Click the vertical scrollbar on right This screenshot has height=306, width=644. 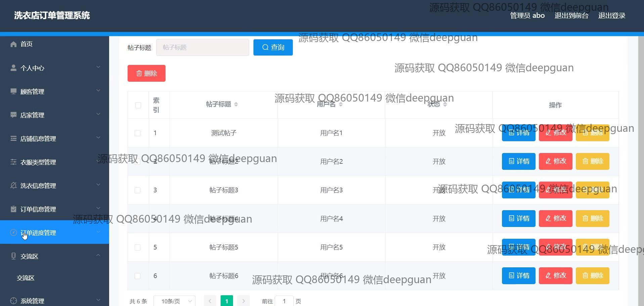[x=641, y=171]
